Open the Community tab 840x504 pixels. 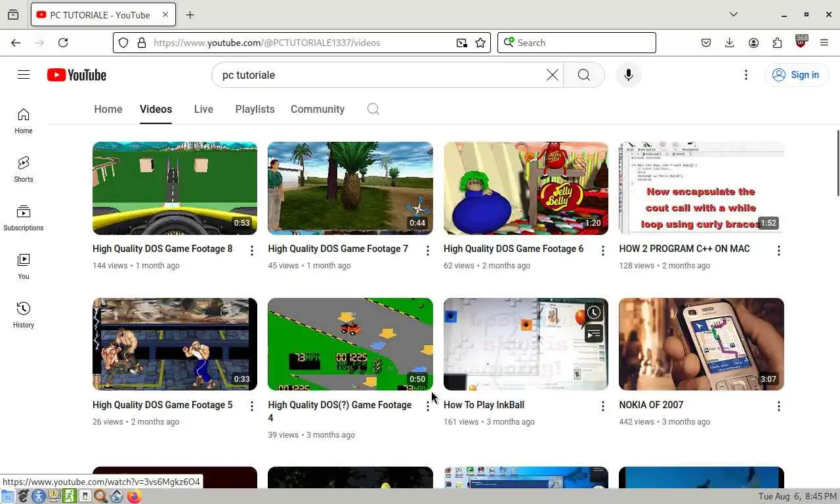click(318, 109)
